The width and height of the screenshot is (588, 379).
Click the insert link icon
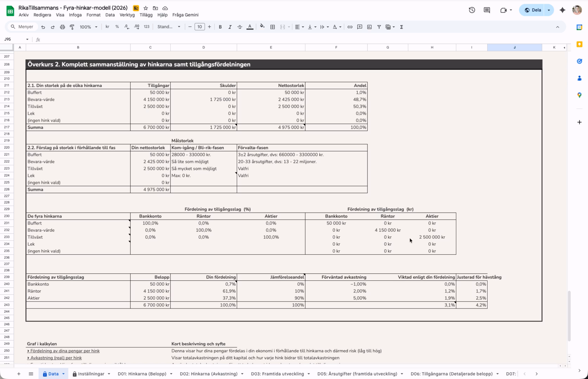pos(350,27)
